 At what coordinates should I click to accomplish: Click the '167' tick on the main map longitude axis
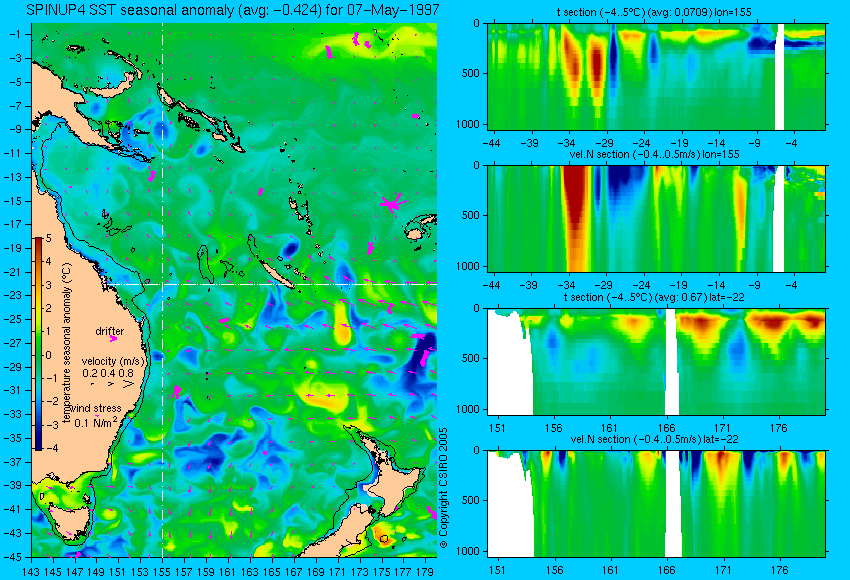point(293,571)
